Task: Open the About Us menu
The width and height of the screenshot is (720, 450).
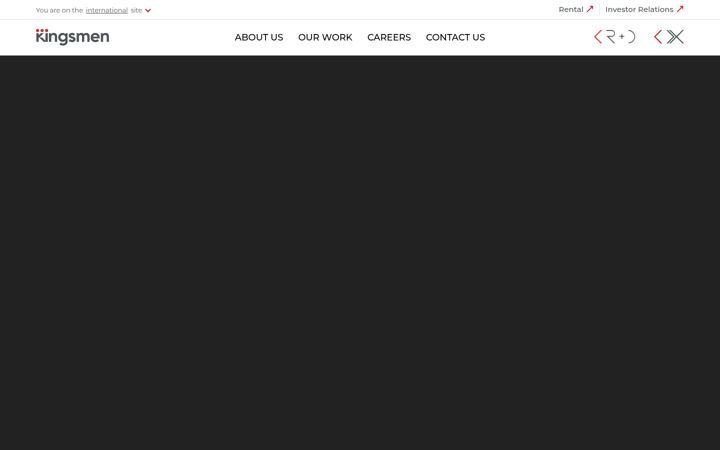Action: [x=259, y=37]
